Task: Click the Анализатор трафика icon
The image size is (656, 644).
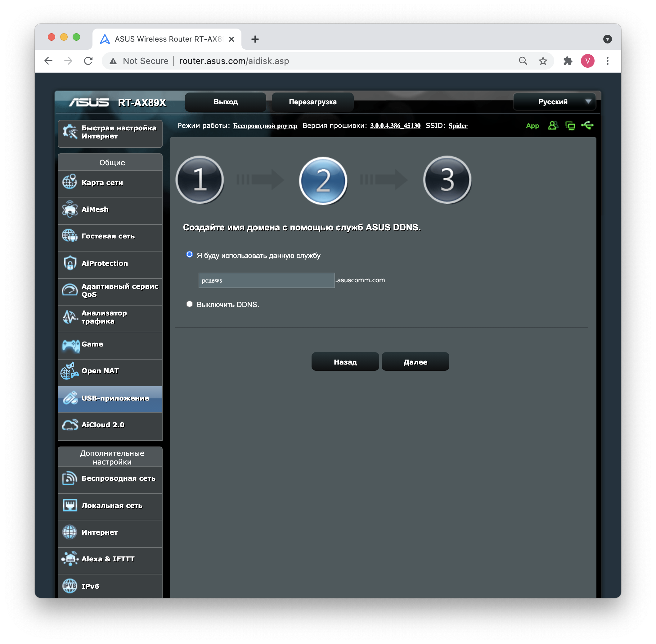Action: (x=70, y=317)
